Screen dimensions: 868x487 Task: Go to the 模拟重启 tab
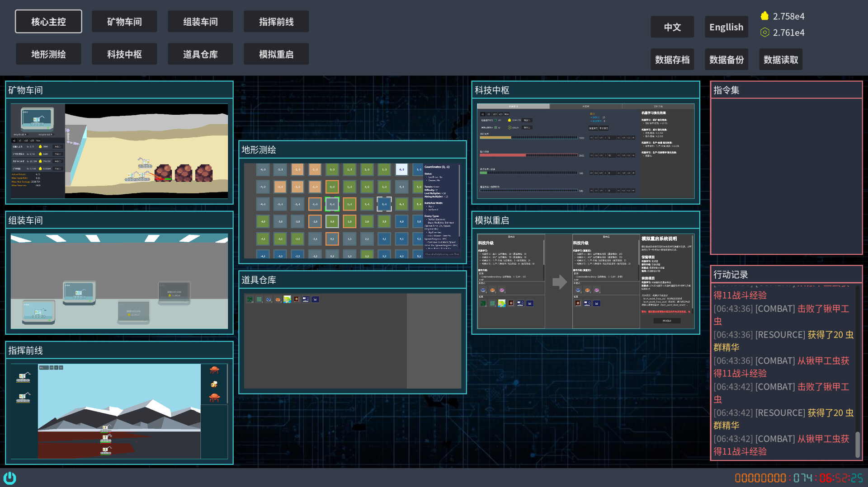276,54
